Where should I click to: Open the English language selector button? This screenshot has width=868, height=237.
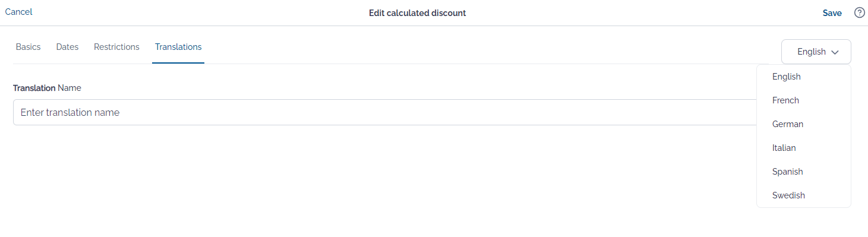(816, 52)
